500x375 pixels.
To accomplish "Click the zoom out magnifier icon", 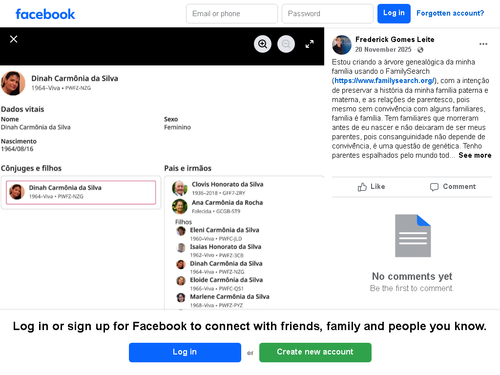I will (286, 44).
